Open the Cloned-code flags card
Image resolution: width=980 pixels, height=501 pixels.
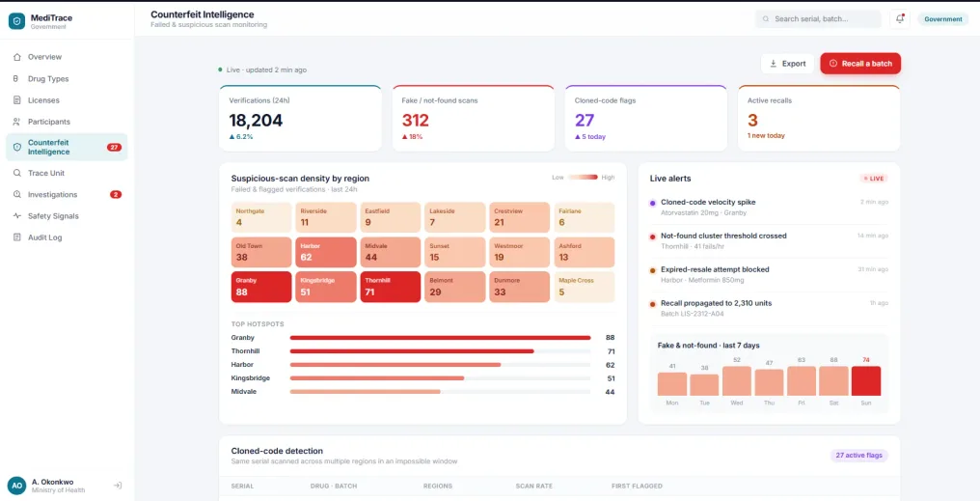coord(645,118)
